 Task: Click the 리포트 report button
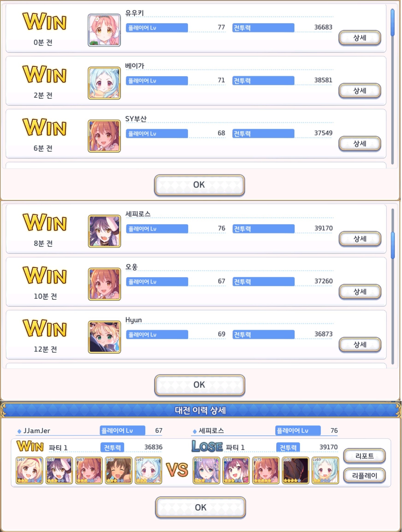(364, 456)
